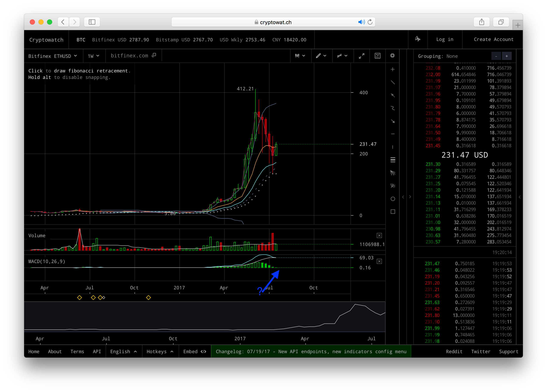Close the MACD indicator panel
The width and height of the screenshot is (547, 392).
click(x=379, y=261)
